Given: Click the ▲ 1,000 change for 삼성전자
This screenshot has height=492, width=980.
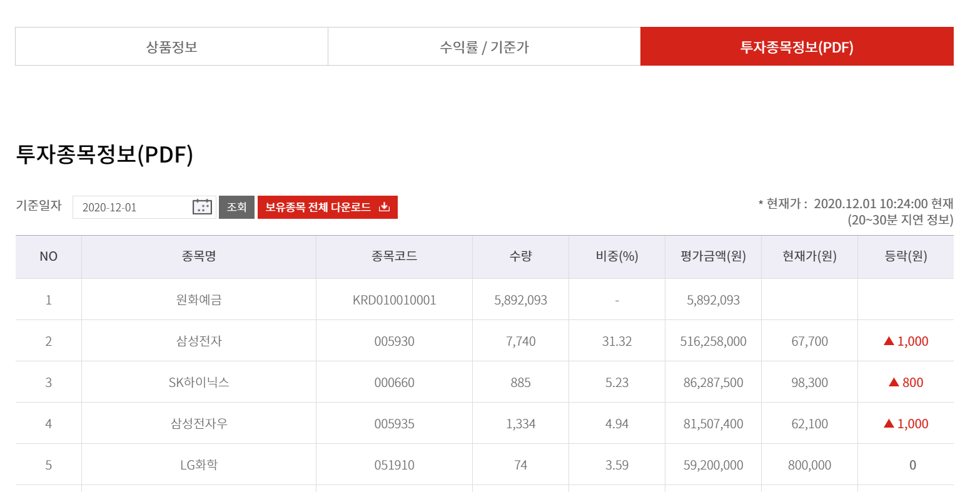Looking at the screenshot, I should [906, 341].
